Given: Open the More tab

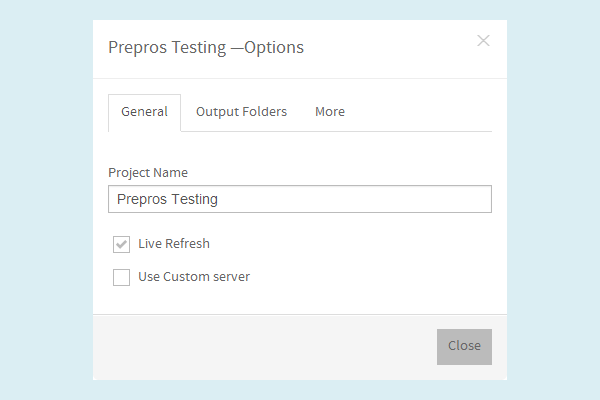Looking at the screenshot, I should [x=330, y=112].
